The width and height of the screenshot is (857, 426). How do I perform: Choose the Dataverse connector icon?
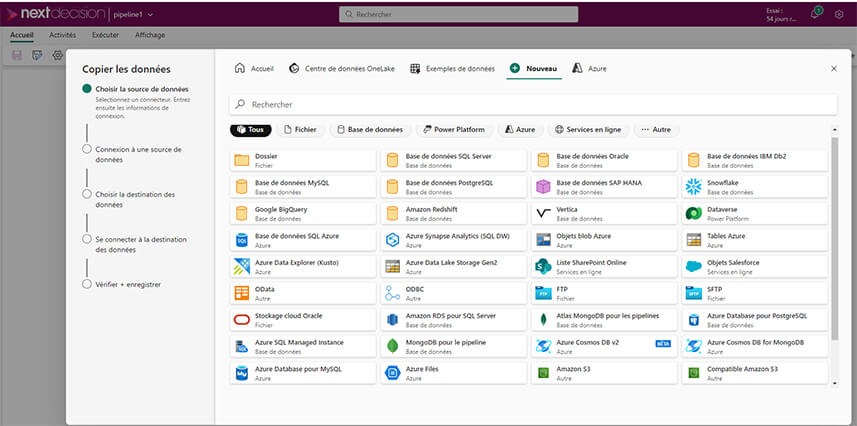click(694, 214)
